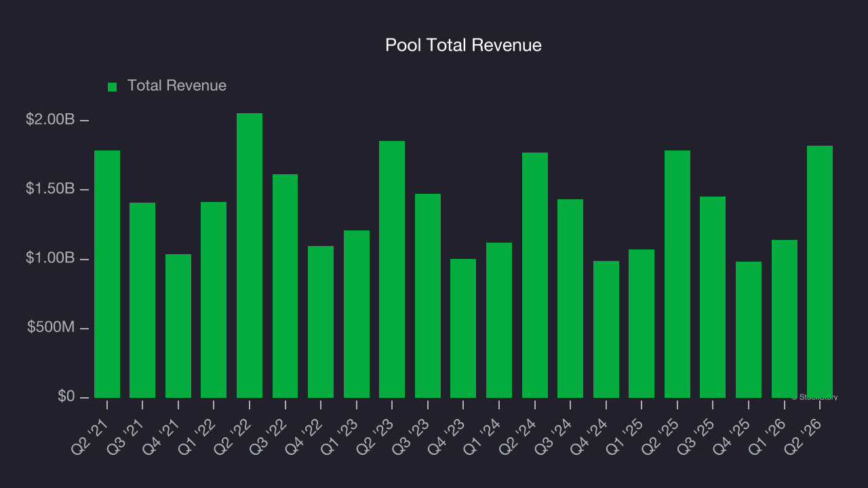Click the "$1.50B" y-axis label

[50, 189]
